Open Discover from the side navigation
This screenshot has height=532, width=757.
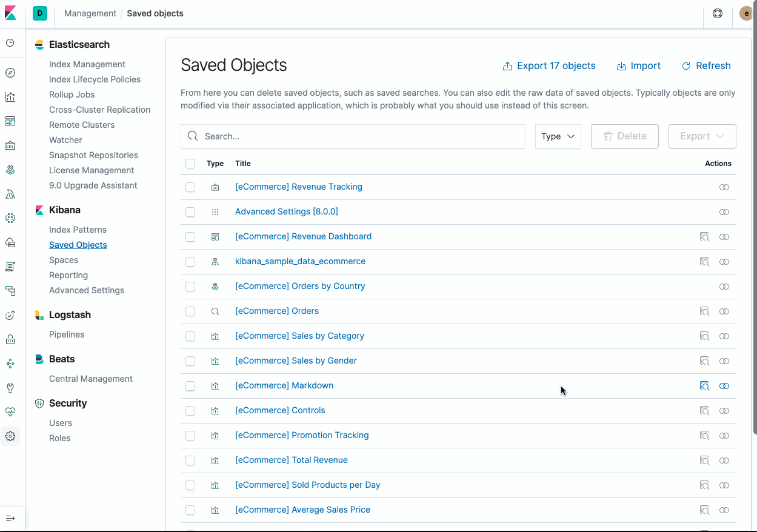pos(10,73)
